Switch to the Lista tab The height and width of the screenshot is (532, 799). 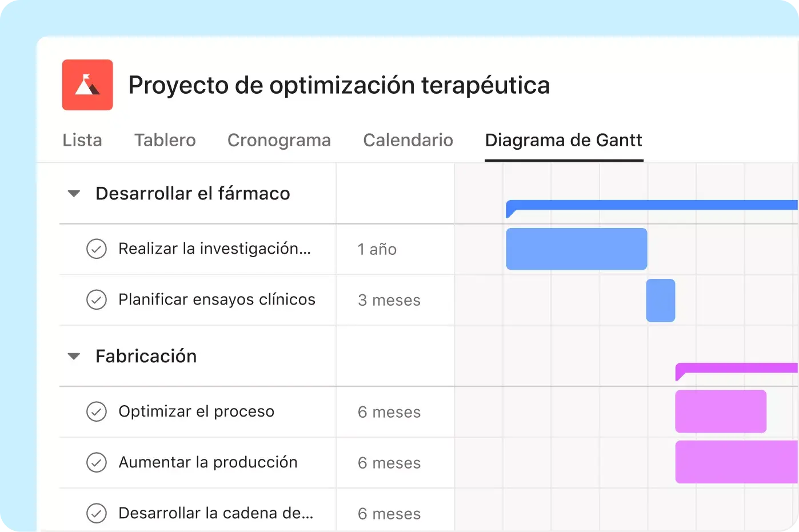coord(82,140)
